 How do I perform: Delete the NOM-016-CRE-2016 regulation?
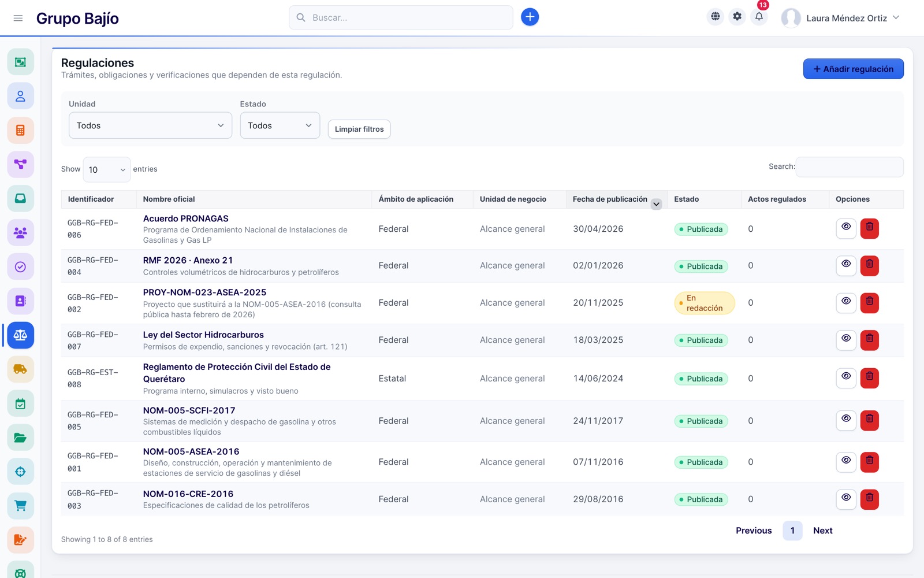tap(869, 499)
